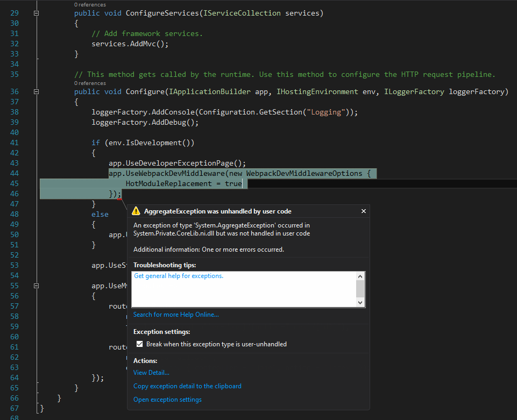Click the troubleshooting tips scroll down arrow
The width and height of the screenshot is (517, 420).
[x=360, y=303]
